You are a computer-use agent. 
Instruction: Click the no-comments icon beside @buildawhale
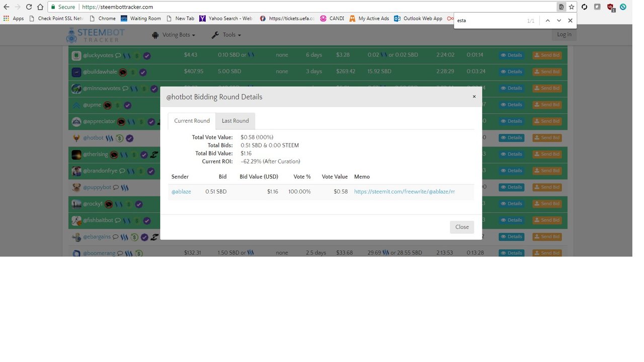123,72
